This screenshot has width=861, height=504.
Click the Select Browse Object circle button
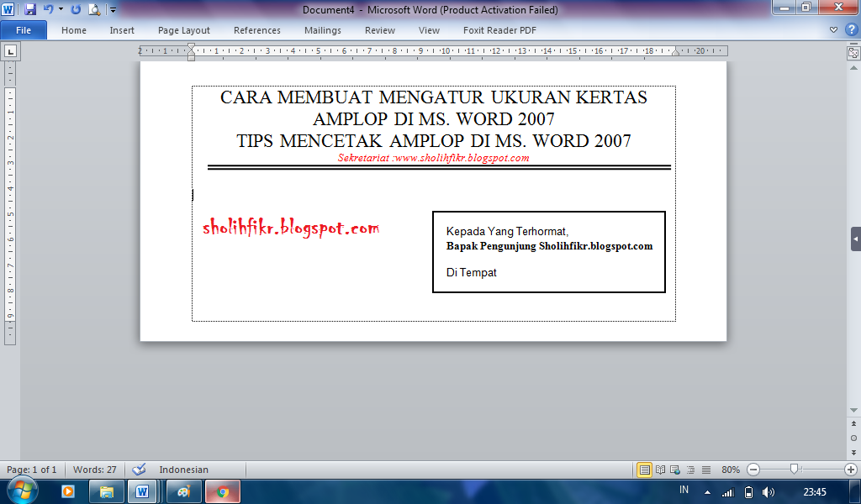853,438
